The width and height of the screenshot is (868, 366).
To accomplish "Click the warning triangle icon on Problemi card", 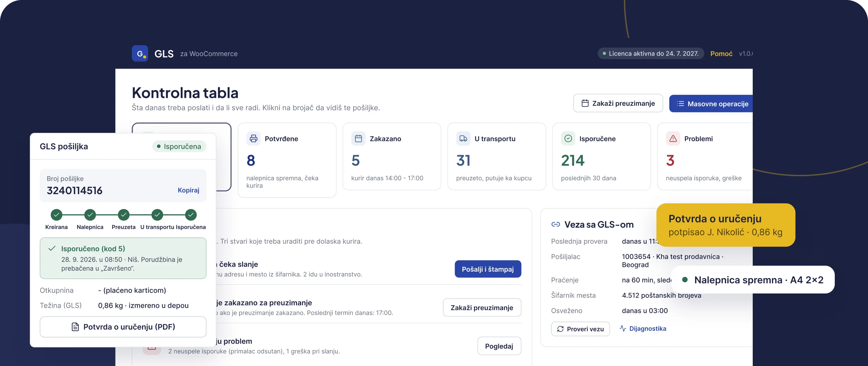I will 673,139.
